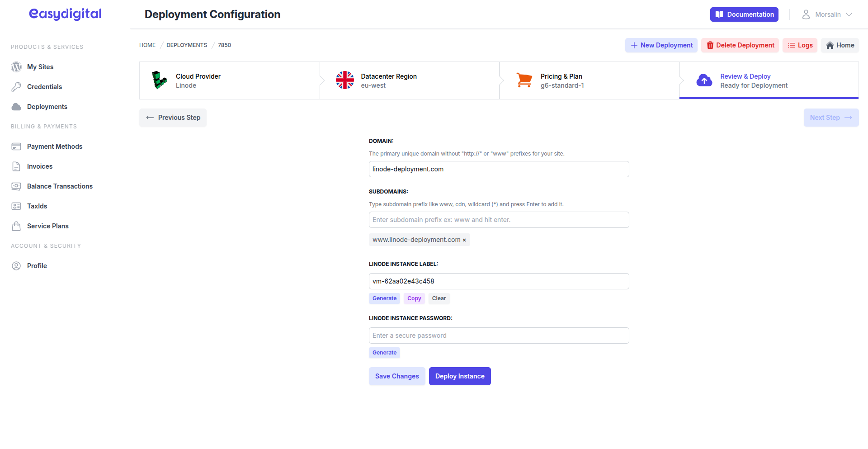Expand the Logs list
This screenshot has height=449, width=868.
800,45
